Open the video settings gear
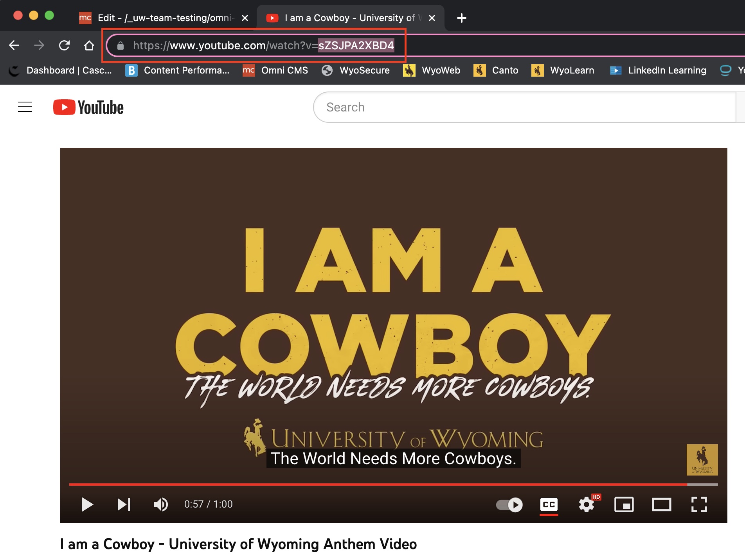 click(586, 504)
